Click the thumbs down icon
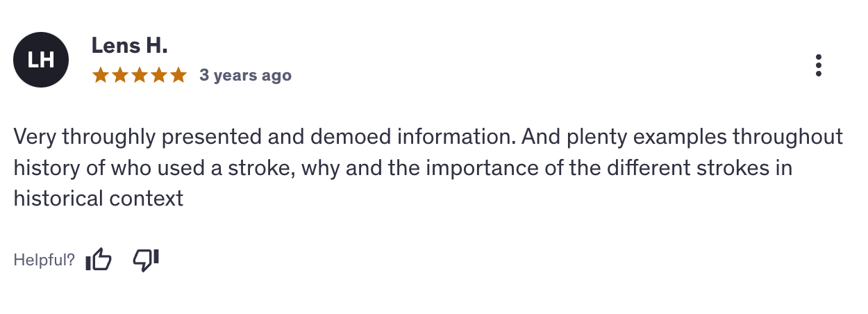868x314 pixels. (x=146, y=260)
